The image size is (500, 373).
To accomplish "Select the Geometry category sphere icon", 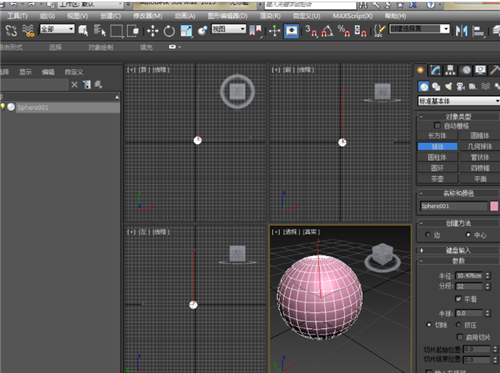I will click(424, 87).
